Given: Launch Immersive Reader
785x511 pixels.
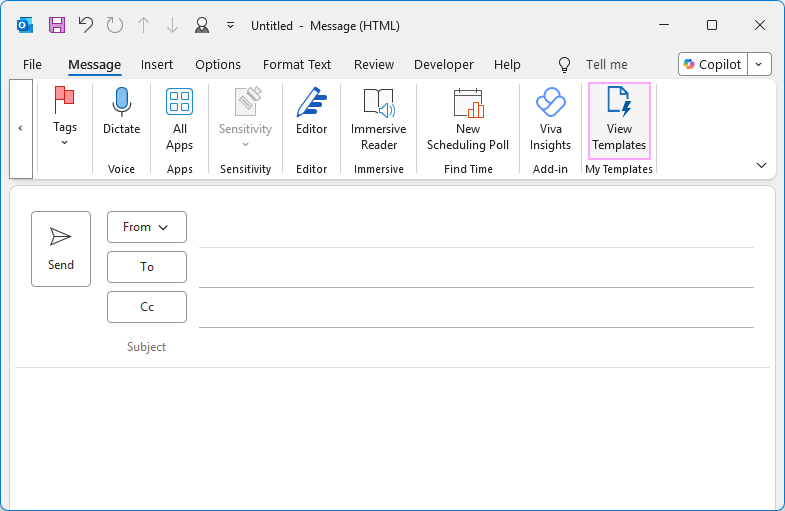Looking at the screenshot, I should coord(379,119).
